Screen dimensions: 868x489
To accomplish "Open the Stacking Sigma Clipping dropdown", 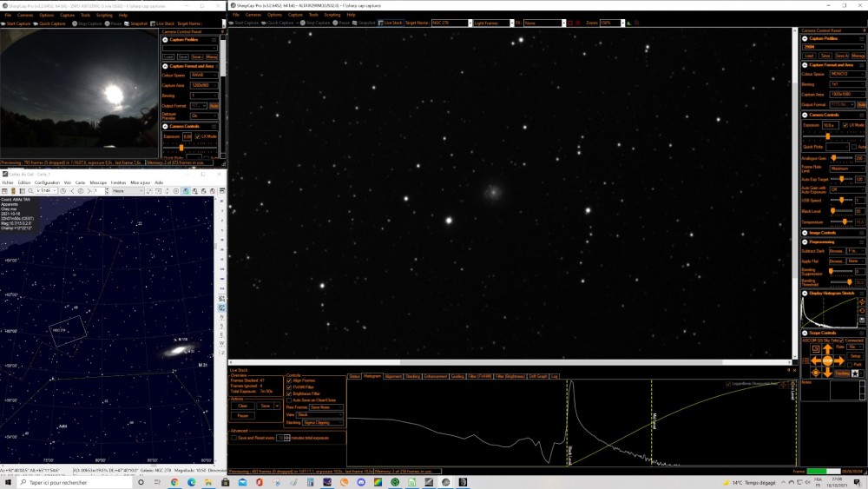I will click(323, 422).
